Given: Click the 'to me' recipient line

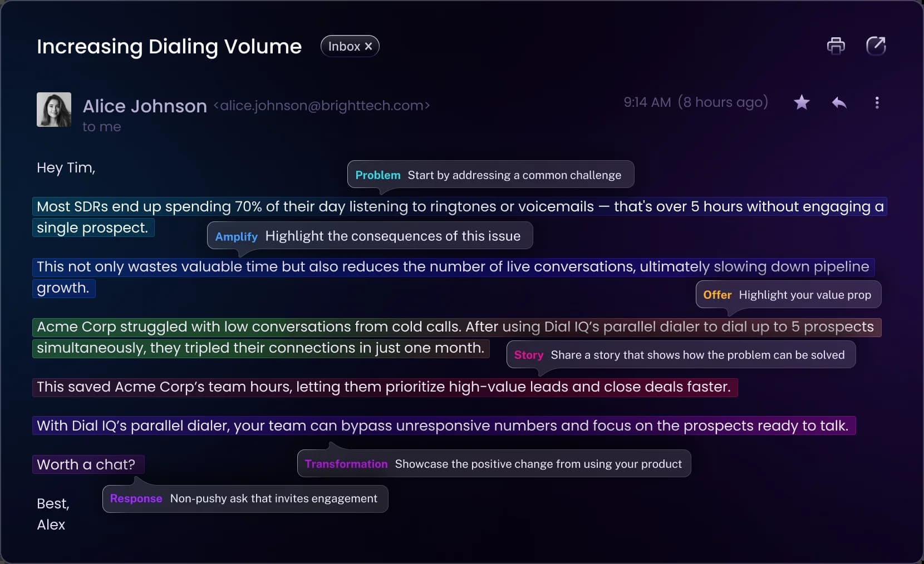Looking at the screenshot, I should (102, 127).
